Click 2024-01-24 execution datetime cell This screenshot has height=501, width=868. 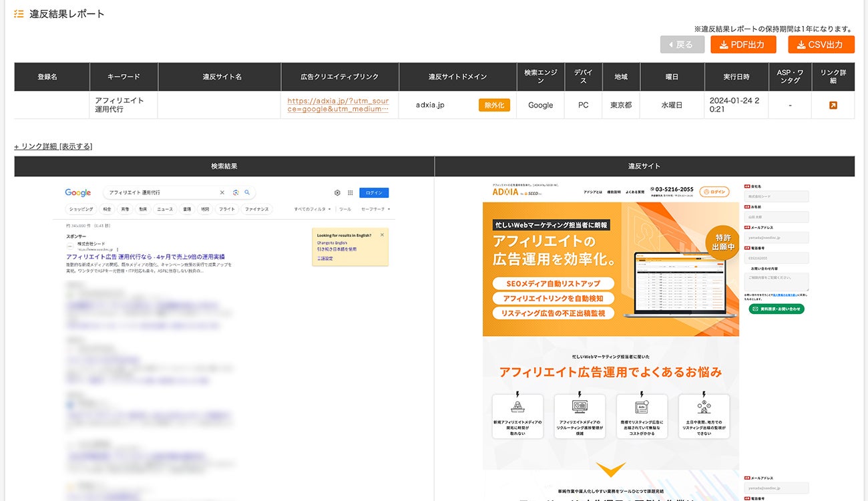[x=736, y=105]
